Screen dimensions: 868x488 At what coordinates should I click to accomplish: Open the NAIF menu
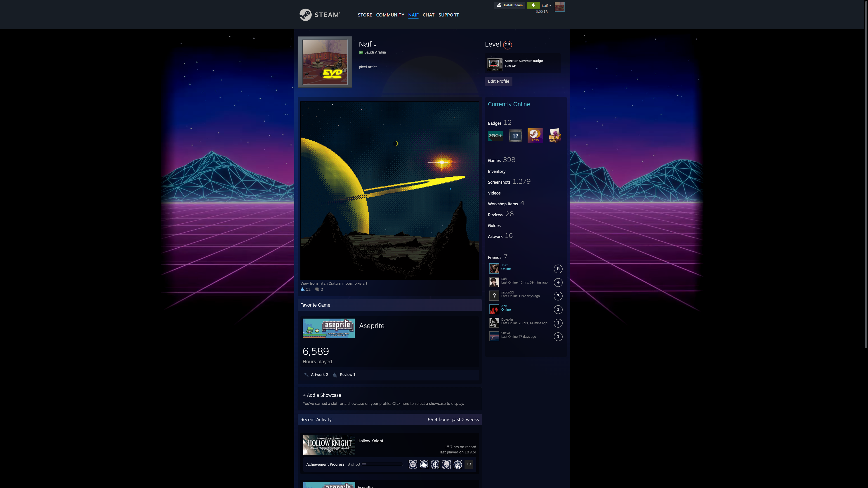(413, 15)
